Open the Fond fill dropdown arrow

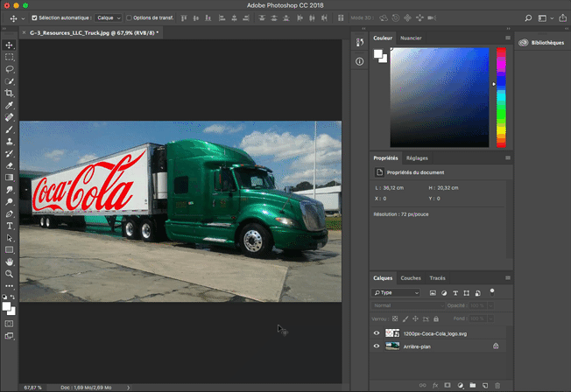click(491, 318)
